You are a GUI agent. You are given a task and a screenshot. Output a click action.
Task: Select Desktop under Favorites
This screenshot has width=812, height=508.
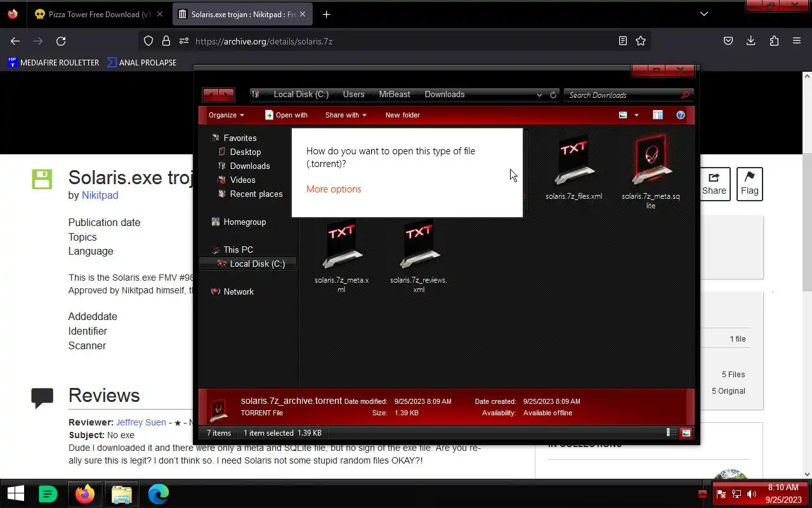click(246, 152)
